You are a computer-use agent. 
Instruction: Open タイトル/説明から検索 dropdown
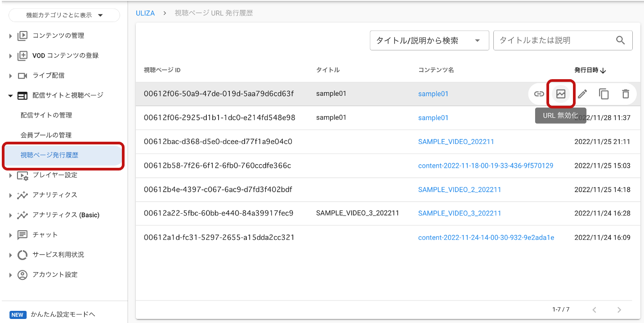429,40
